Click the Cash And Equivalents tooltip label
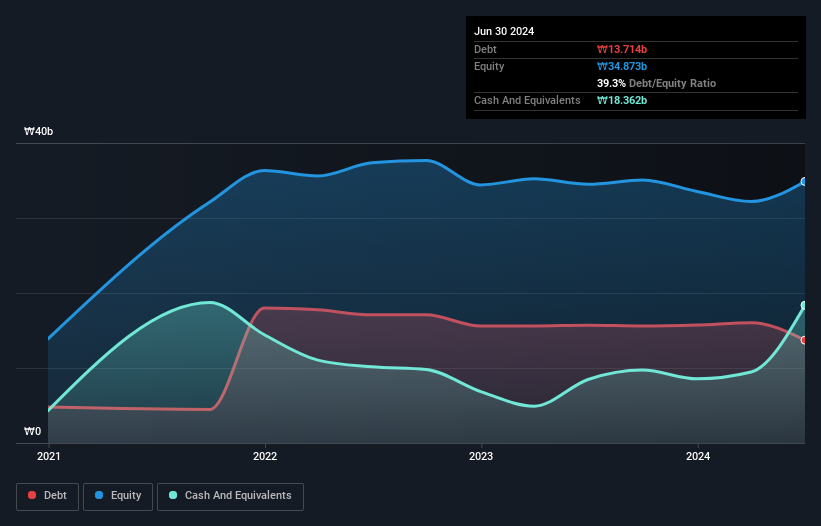Viewport: 821px width, 526px height. [x=527, y=100]
